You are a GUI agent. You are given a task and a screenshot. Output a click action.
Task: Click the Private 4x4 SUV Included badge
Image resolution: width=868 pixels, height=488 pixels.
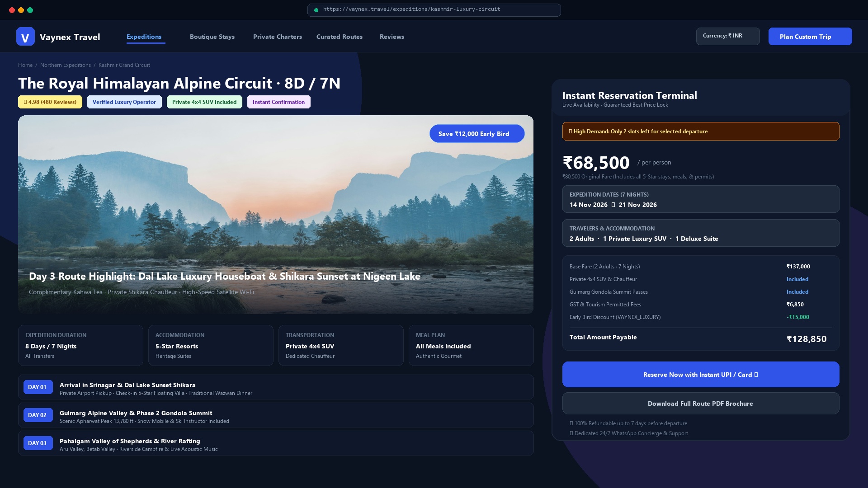point(204,102)
